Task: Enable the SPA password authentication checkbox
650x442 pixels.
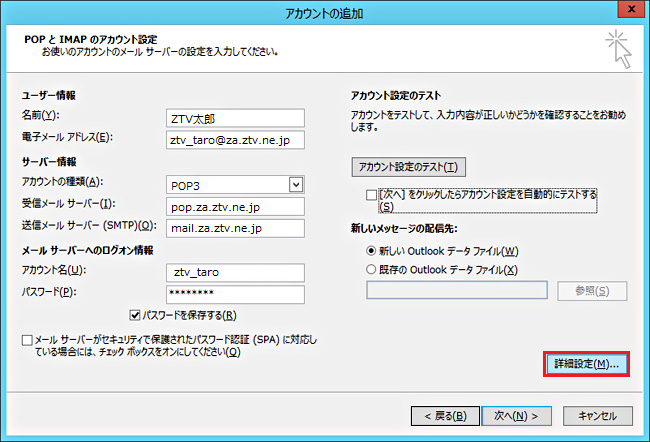Action: [26, 341]
